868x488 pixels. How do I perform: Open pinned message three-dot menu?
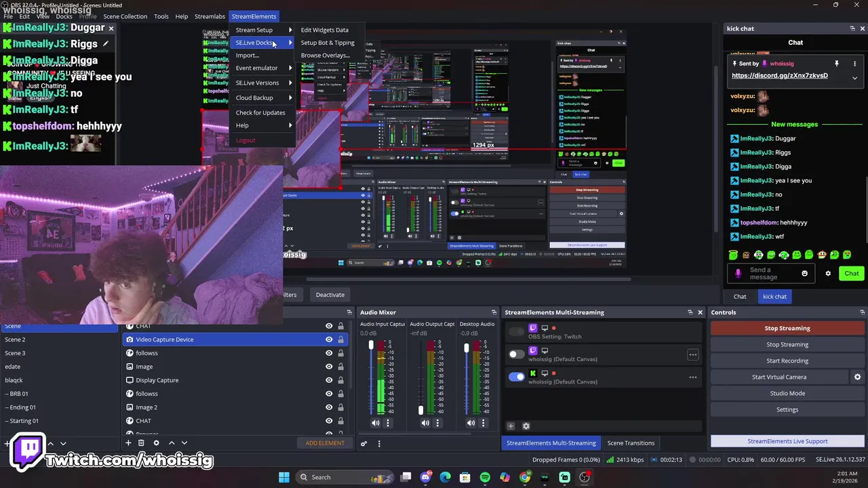854,63
